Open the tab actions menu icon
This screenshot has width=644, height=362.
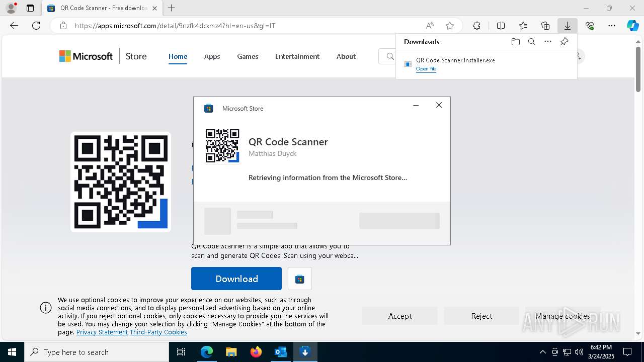tap(30, 8)
